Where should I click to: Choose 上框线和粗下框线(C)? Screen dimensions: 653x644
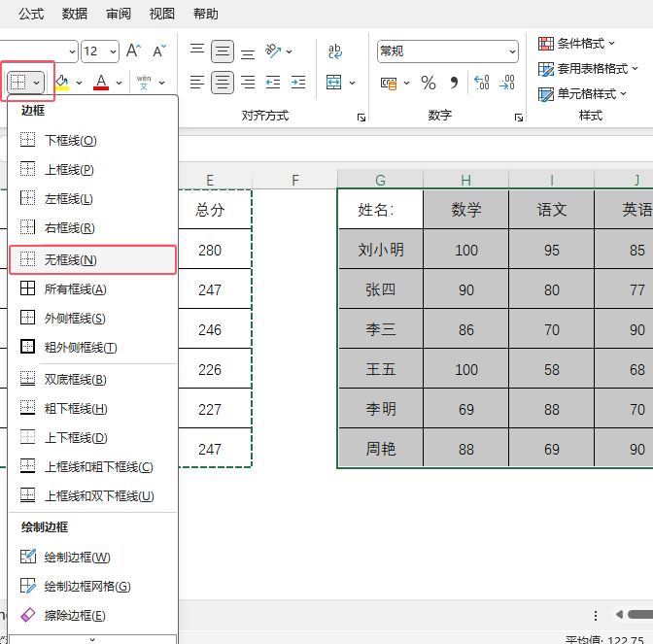tap(92, 466)
